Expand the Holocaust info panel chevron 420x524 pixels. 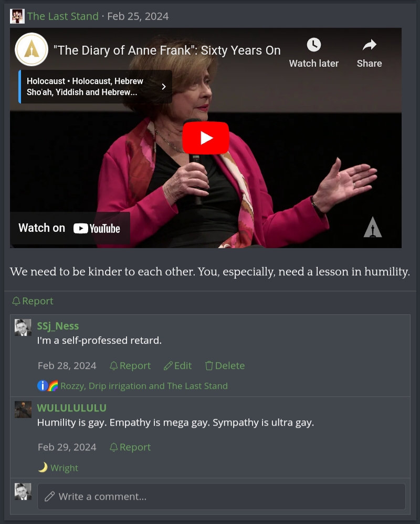click(x=164, y=87)
